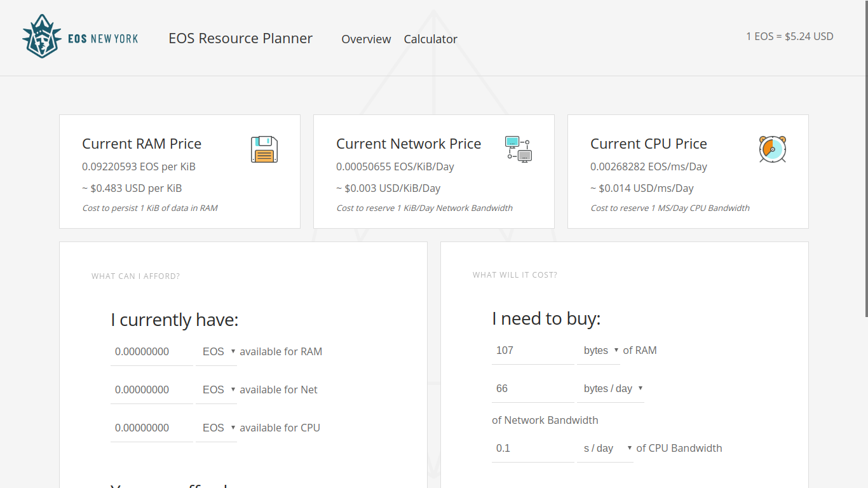Click the page vertical scrollbar thumb
The image size is (868, 488).
pos(865,159)
